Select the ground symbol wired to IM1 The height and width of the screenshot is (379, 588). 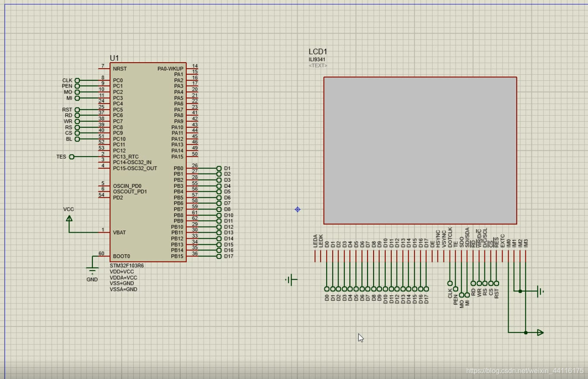coord(540,291)
